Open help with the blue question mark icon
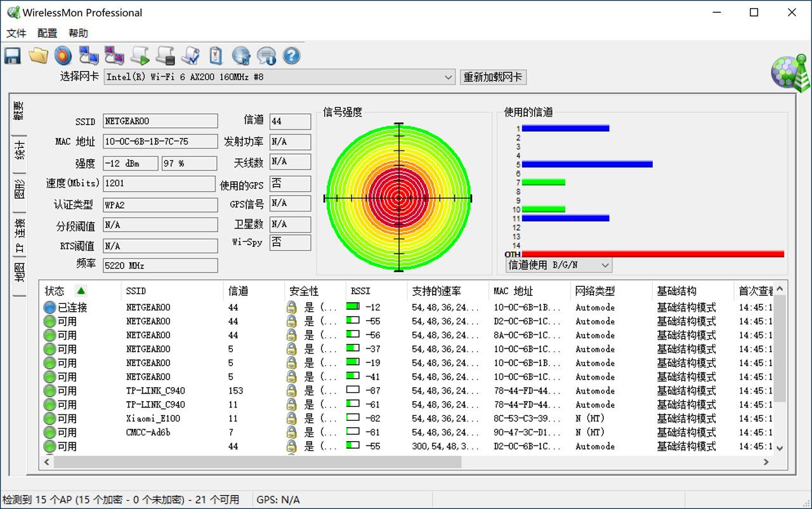 291,56
